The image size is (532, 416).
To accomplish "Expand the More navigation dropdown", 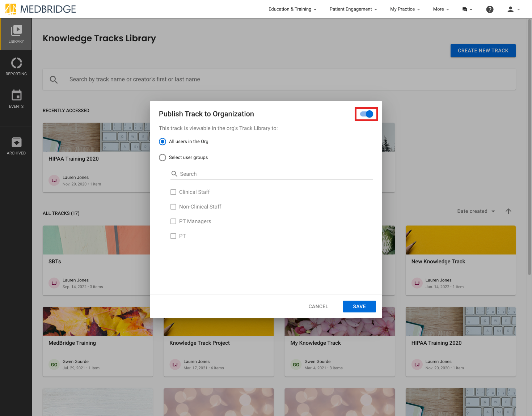I will [x=440, y=9].
